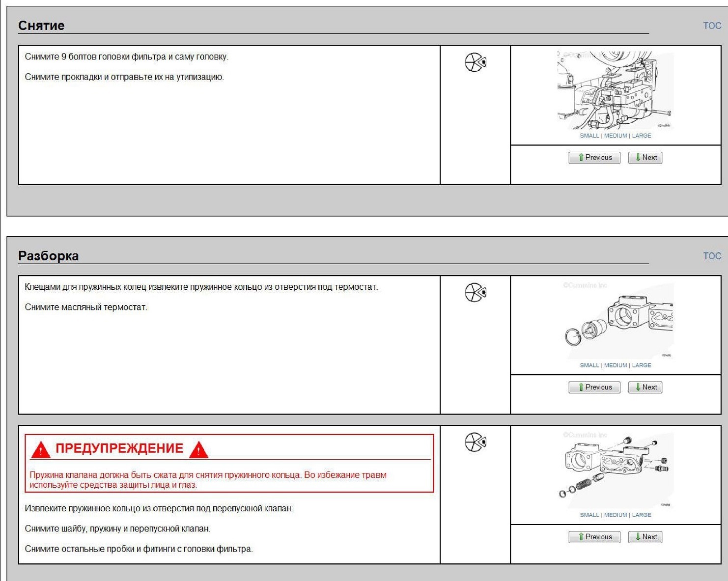Open TOC link in the Разборка section
Viewport: 728px width, 581px height.
click(712, 256)
